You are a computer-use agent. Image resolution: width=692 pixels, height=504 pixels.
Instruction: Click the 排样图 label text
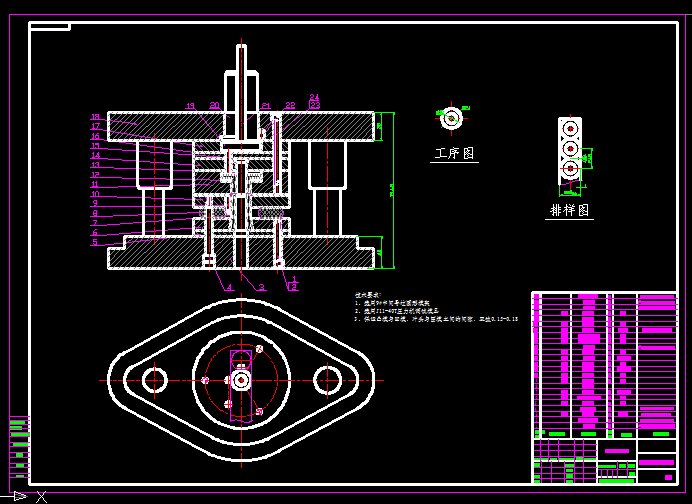click(x=569, y=210)
